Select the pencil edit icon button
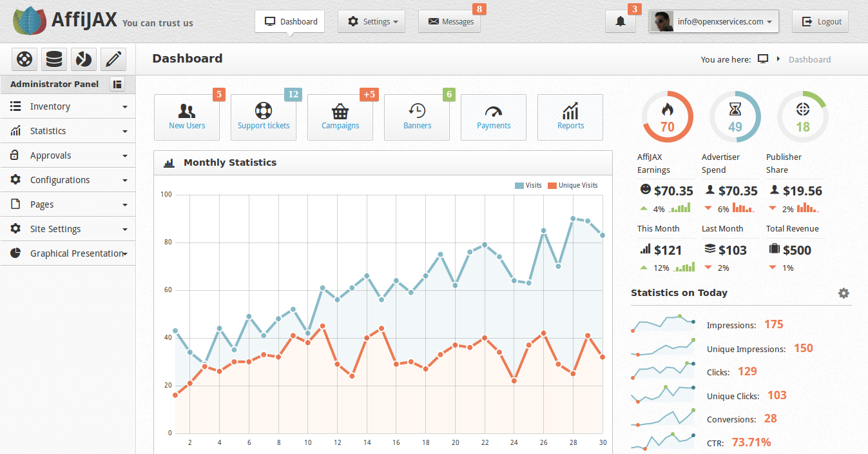The height and width of the screenshot is (454, 868). [x=113, y=59]
